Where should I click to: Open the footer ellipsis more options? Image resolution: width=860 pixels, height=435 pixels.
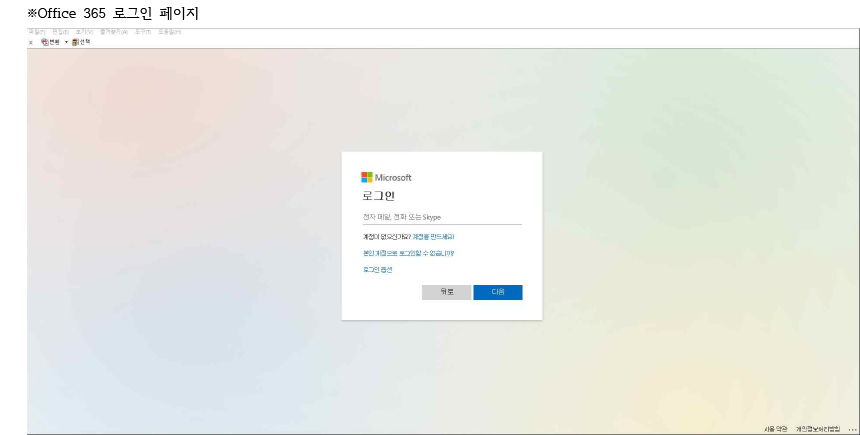click(852, 430)
